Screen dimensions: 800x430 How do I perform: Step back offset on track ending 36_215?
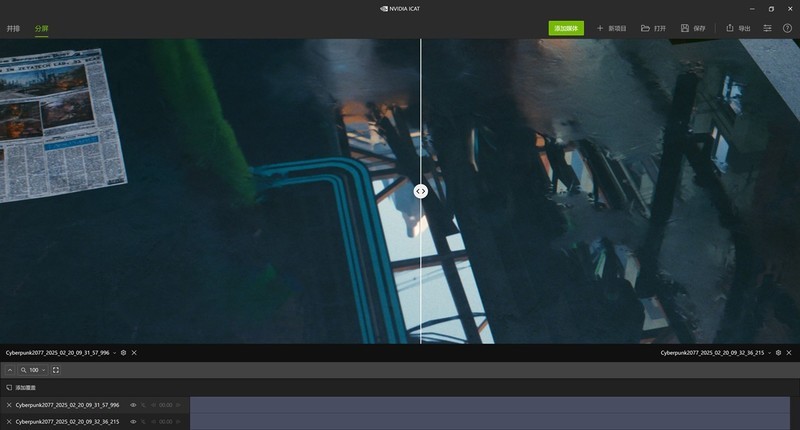pos(153,422)
